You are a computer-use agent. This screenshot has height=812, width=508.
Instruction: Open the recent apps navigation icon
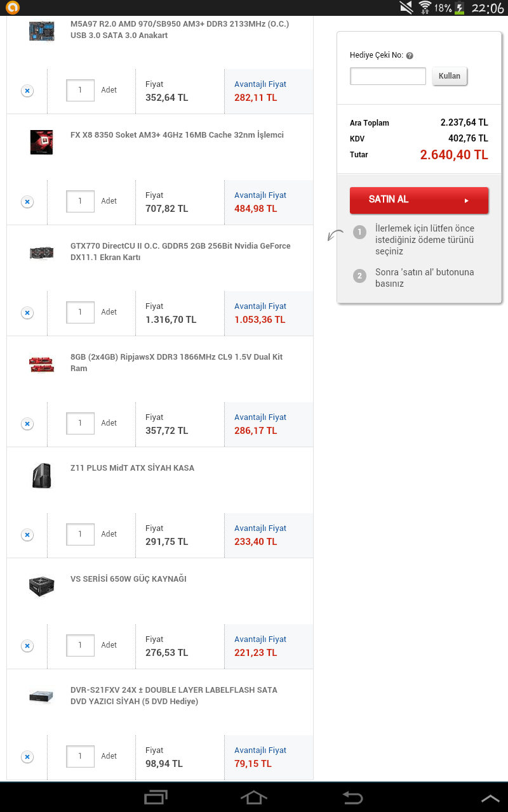click(156, 797)
